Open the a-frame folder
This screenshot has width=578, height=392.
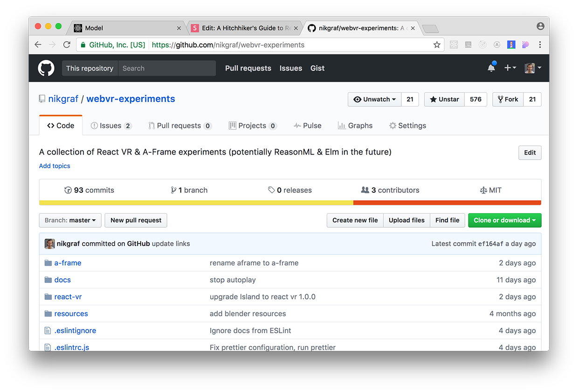point(68,263)
